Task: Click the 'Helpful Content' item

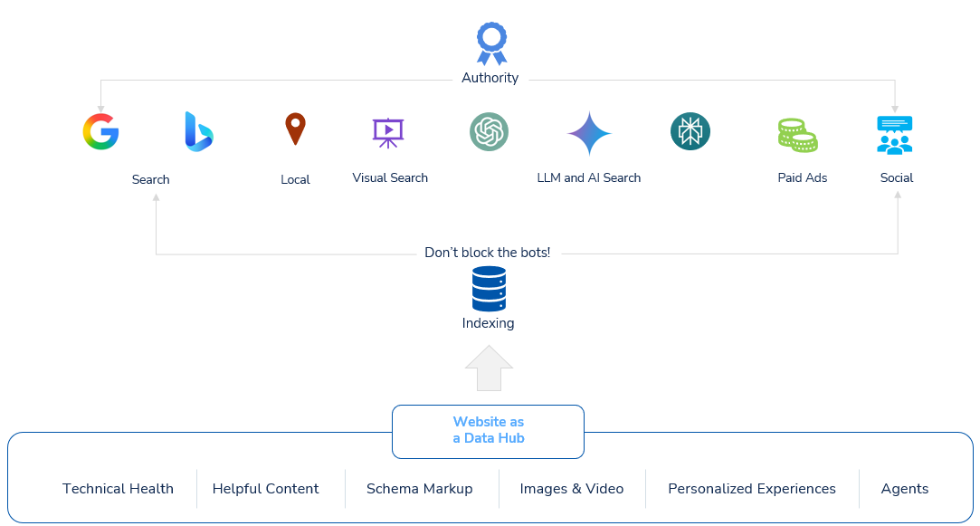Action: tap(266, 489)
